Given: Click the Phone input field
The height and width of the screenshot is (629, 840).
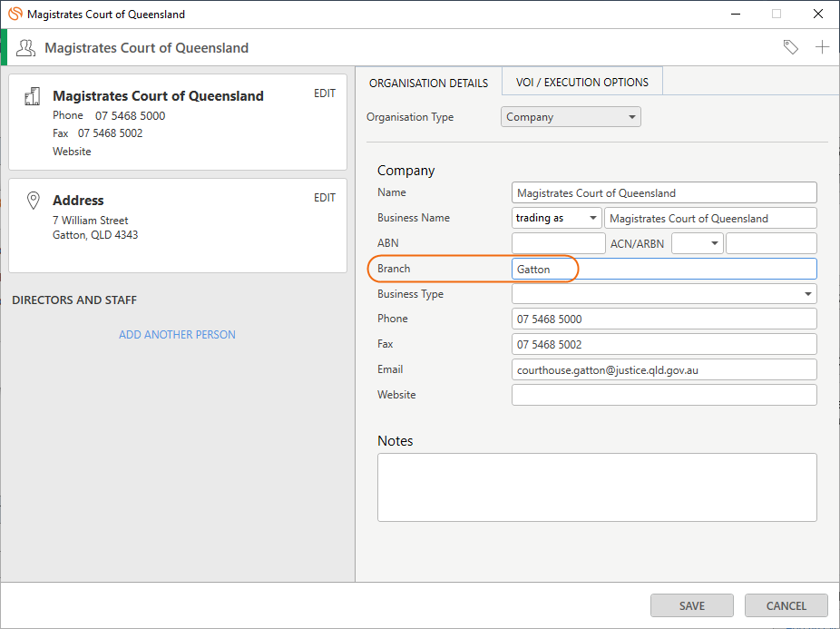Looking at the screenshot, I should click(664, 319).
